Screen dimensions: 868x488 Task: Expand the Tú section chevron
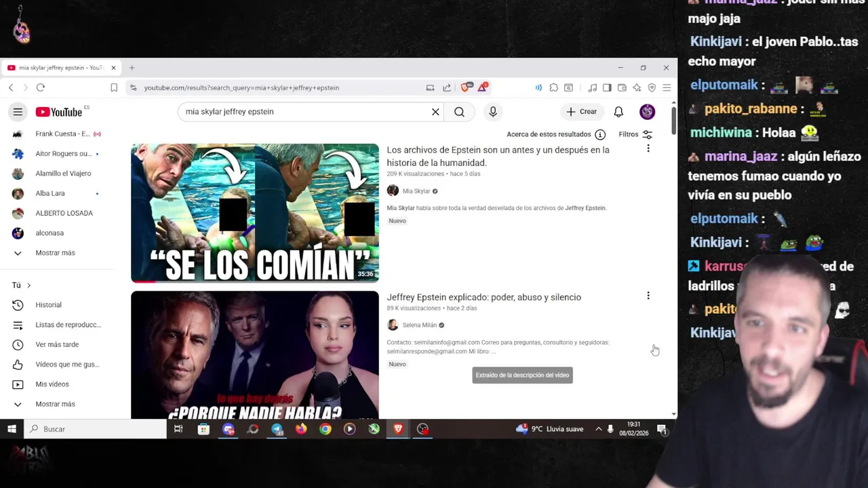point(28,285)
